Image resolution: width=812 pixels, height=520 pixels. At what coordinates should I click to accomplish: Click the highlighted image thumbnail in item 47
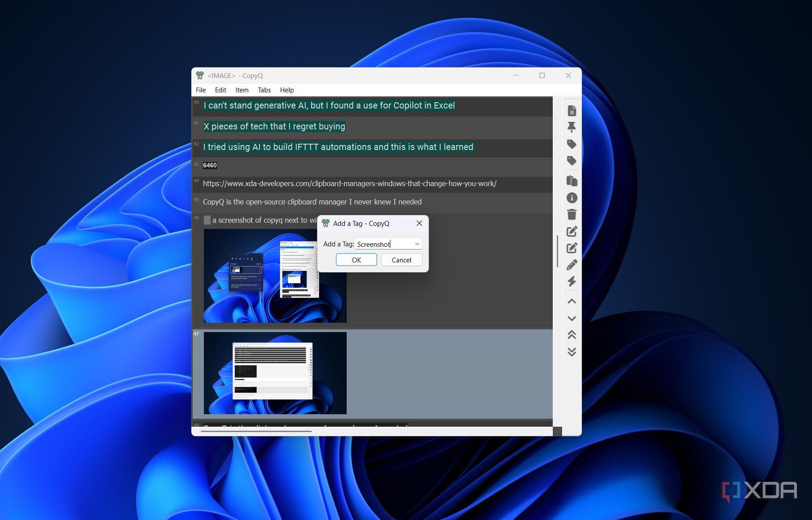[275, 373]
